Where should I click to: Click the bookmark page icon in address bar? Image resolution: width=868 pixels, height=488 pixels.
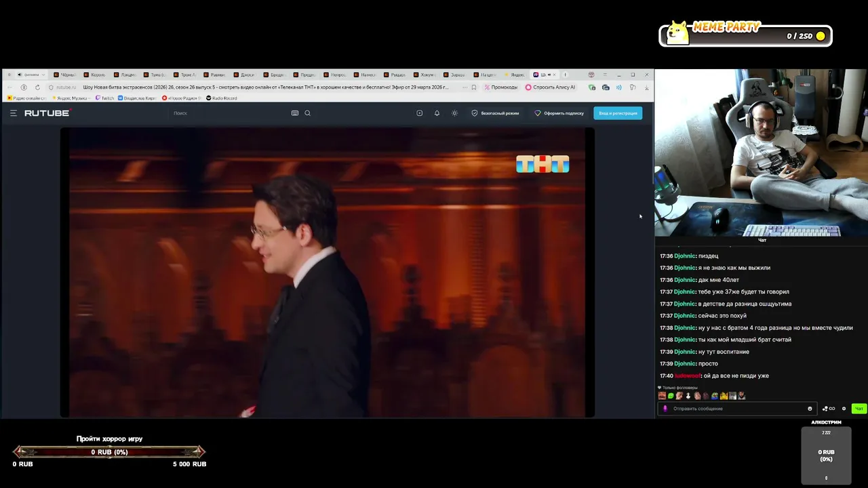coord(473,87)
